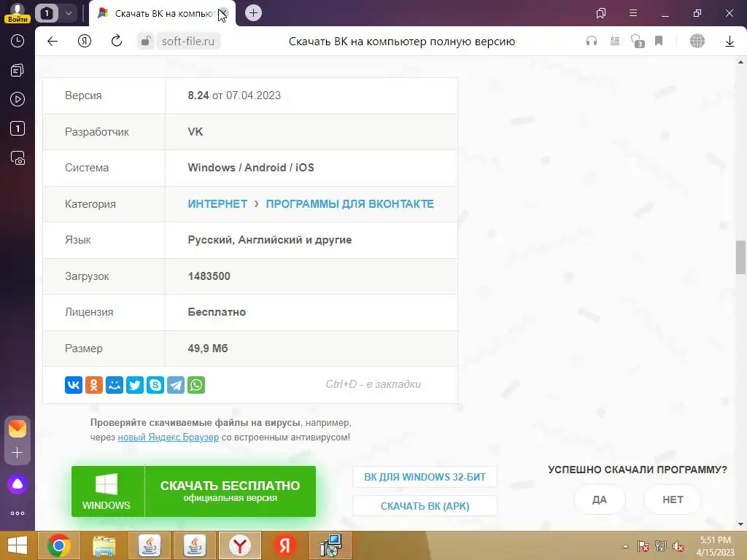Click the size value 49,9 Мб
The image size is (747, 560).
pos(208,349)
